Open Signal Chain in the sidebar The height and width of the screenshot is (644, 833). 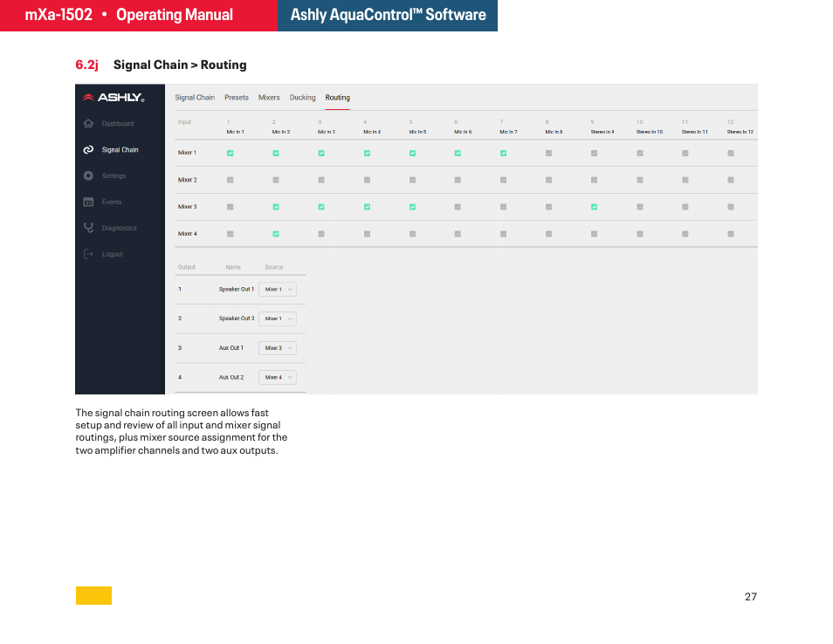coord(120,150)
